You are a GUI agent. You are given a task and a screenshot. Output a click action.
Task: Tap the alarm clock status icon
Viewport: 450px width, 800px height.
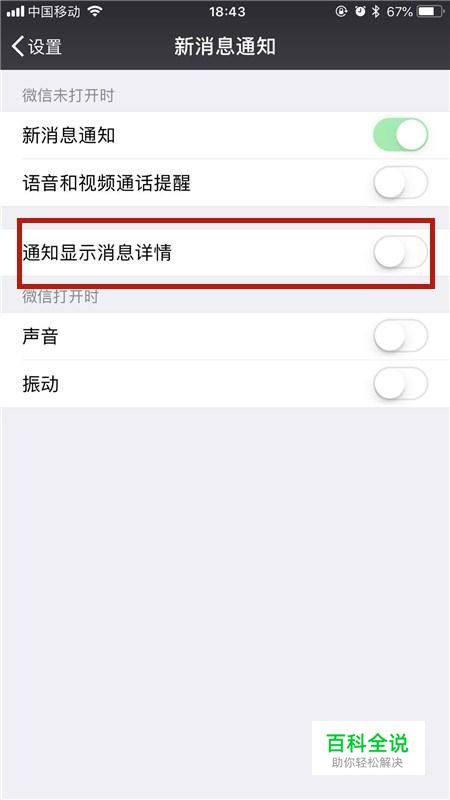[360, 11]
